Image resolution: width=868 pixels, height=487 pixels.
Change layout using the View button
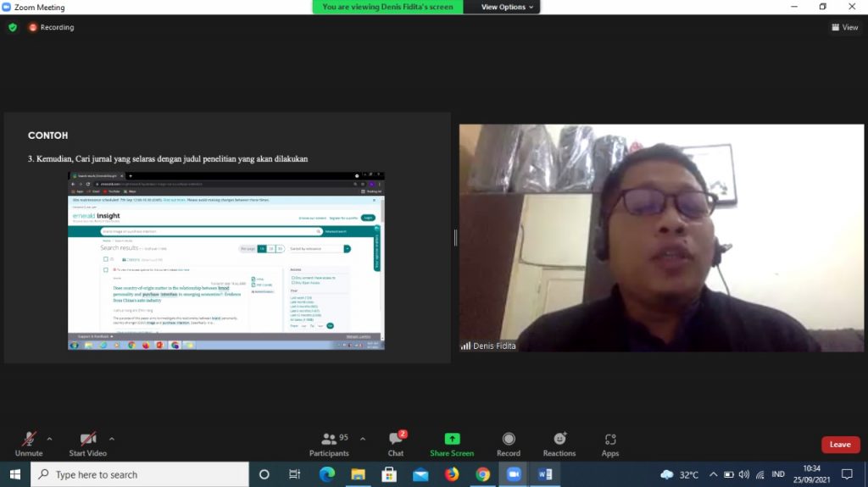844,27
